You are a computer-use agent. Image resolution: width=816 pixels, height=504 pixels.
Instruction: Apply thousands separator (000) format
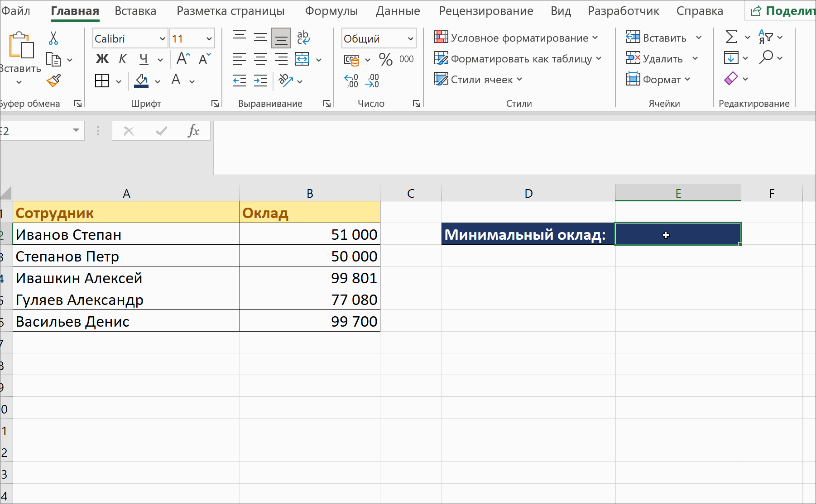(x=407, y=59)
